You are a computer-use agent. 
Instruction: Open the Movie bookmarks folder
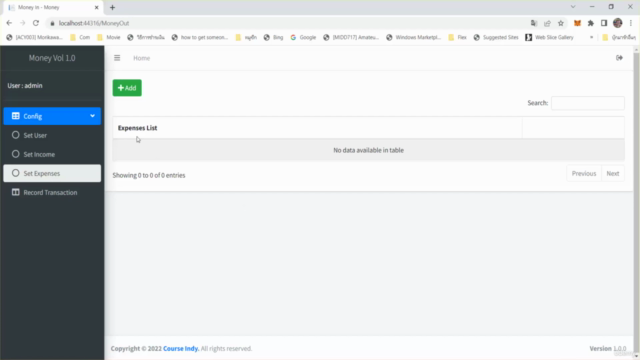click(x=109, y=37)
